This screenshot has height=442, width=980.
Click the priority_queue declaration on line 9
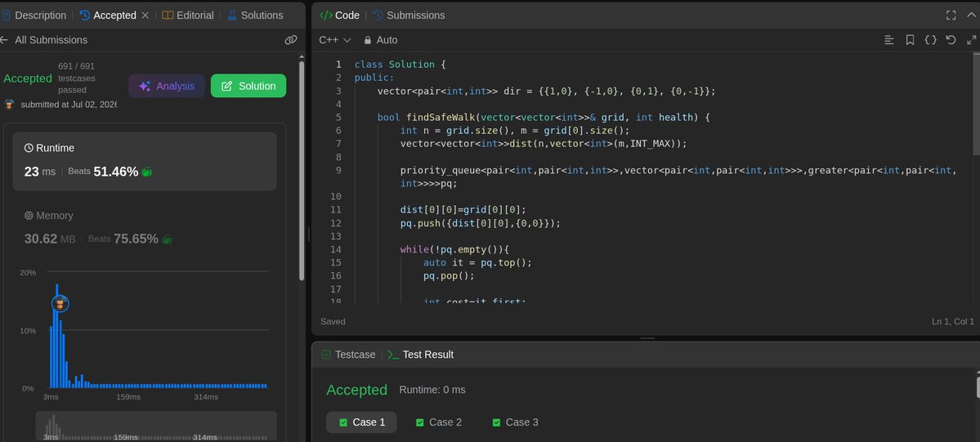coord(678,177)
